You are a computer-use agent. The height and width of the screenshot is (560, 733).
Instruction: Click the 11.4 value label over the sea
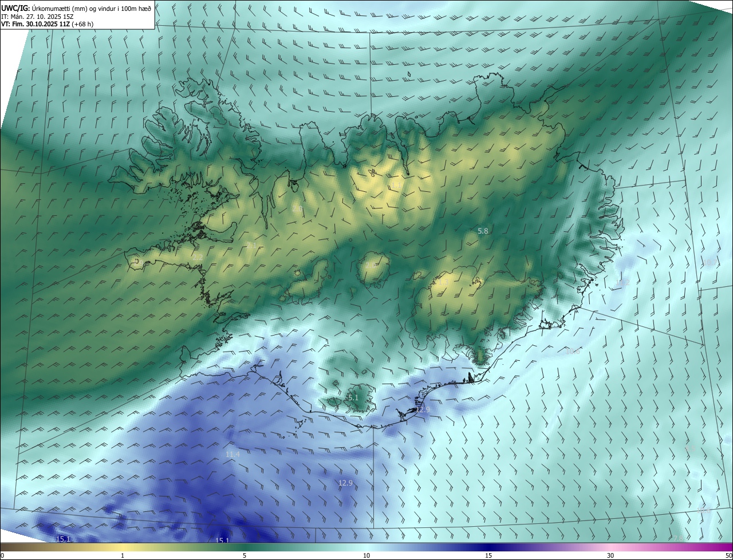pos(232,454)
